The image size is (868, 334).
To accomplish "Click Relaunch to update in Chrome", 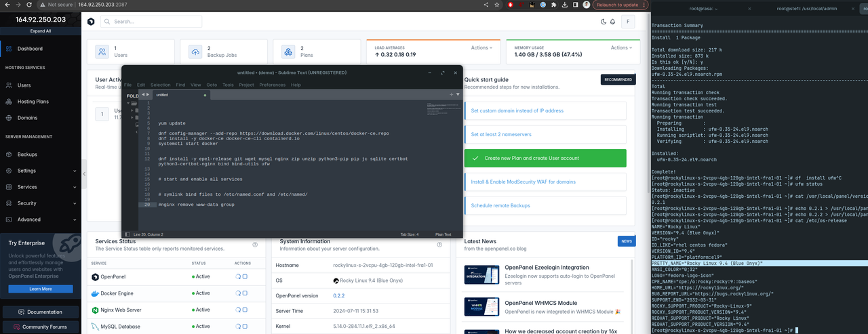I will (620, 5).
